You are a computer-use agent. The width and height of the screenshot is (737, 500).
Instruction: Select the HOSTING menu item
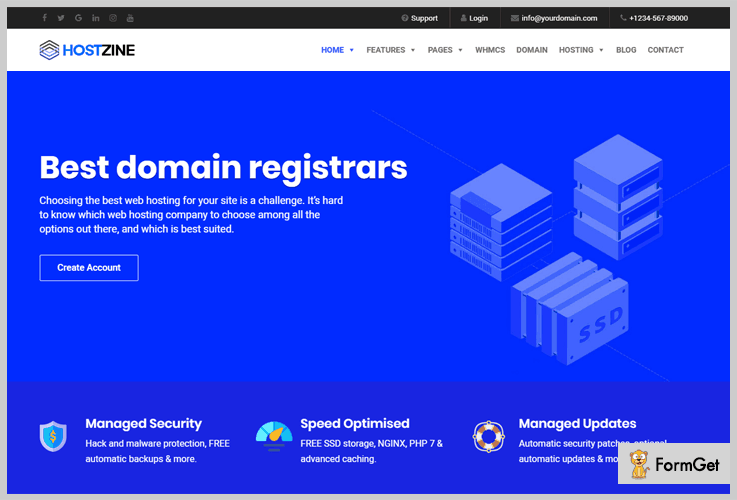tap(576, 50)
